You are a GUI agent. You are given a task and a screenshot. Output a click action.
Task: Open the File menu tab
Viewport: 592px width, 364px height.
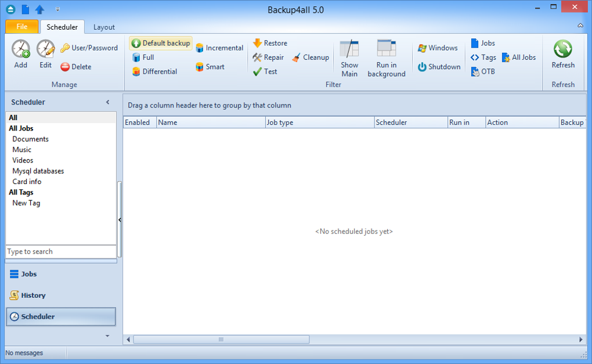tap(22, 27)
